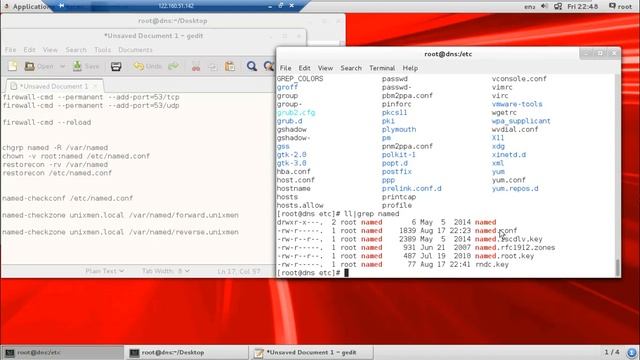Open the terminal Search menu
Viewport: 640px width, 360px height.
click(351, 68)
